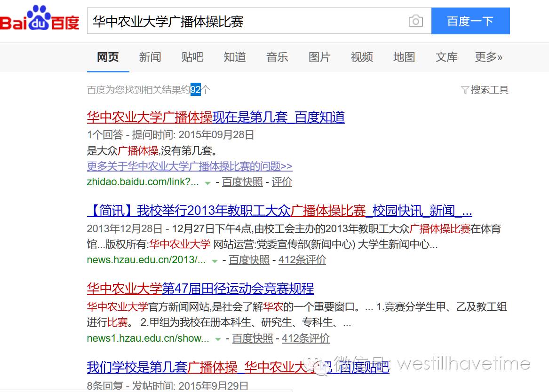Expand dropdown arrow beside news1.hzau.edu.cn URL
Viewport: 549px width, 392px height.
pyautogui.click(x=218, y=339)
